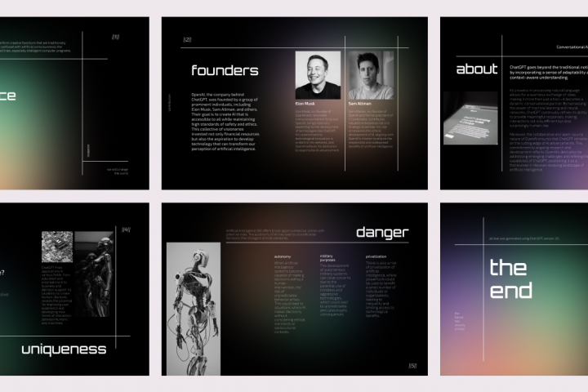The image size is (588, 392).
Task: Click the OpenAI founders body paragraph
Action: click(225, 122)
